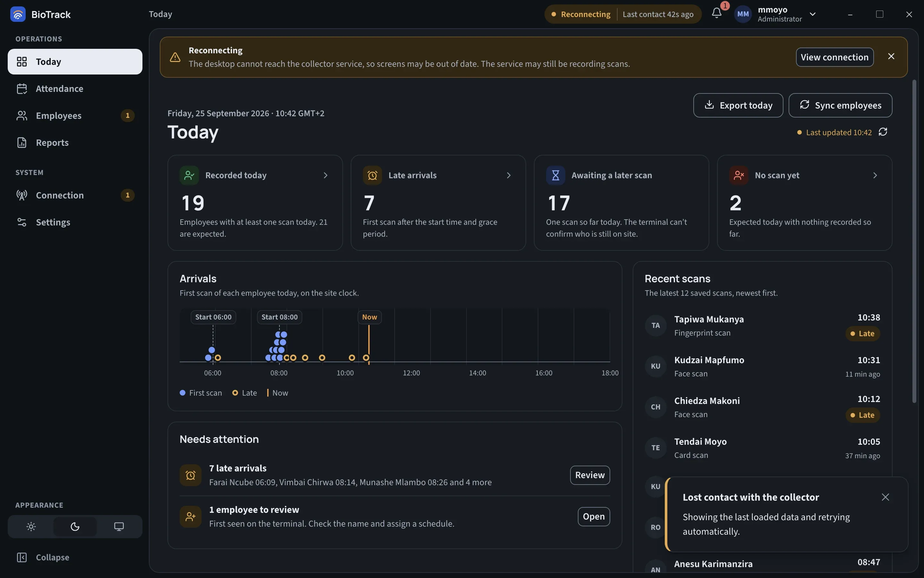Click the Reconnecting status pill
This screenshot has height=578, width=924.
coord(623,14)
